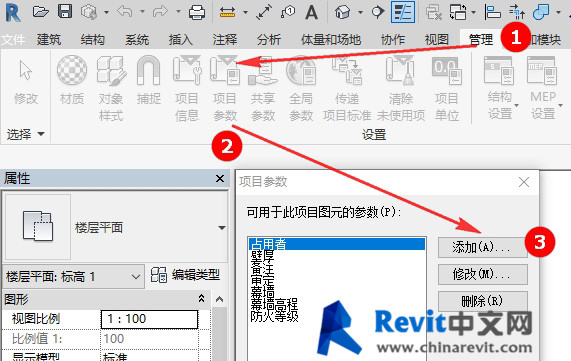Open Global Parameters (全局参数)
This screenshot has height=361, width=571.
point(301,88)
